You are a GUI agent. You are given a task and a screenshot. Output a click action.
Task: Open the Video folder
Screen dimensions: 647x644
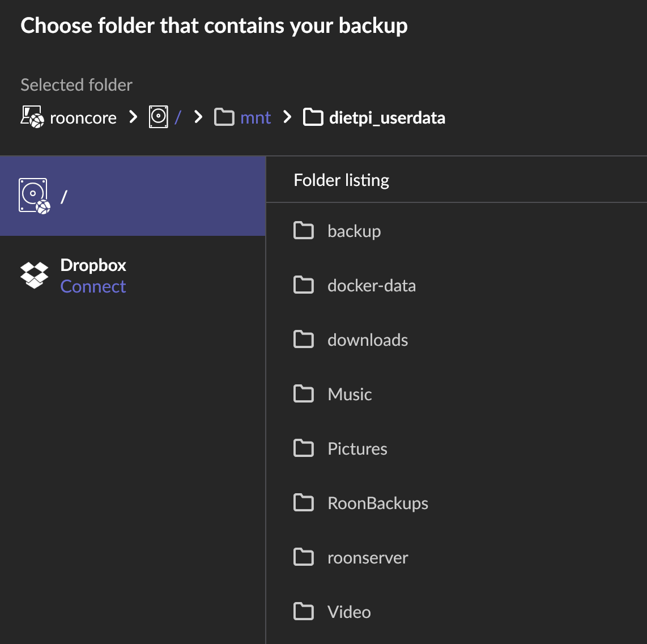(x=349, y=612)
